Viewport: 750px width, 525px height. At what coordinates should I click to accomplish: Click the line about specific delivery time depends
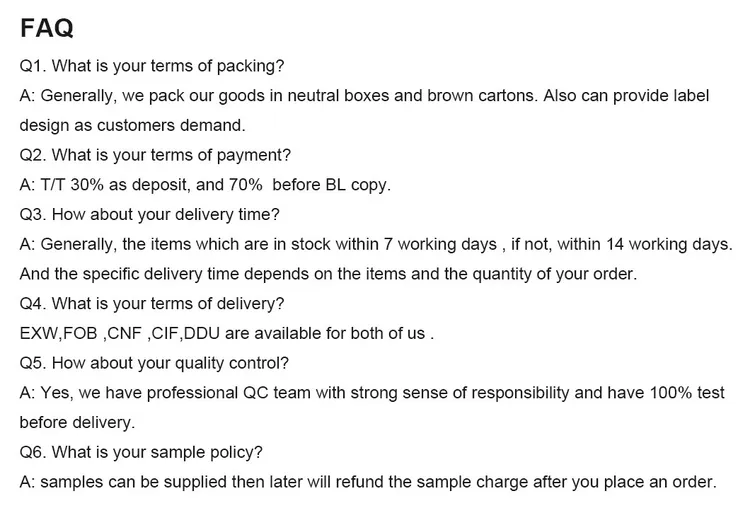[328, 274]
